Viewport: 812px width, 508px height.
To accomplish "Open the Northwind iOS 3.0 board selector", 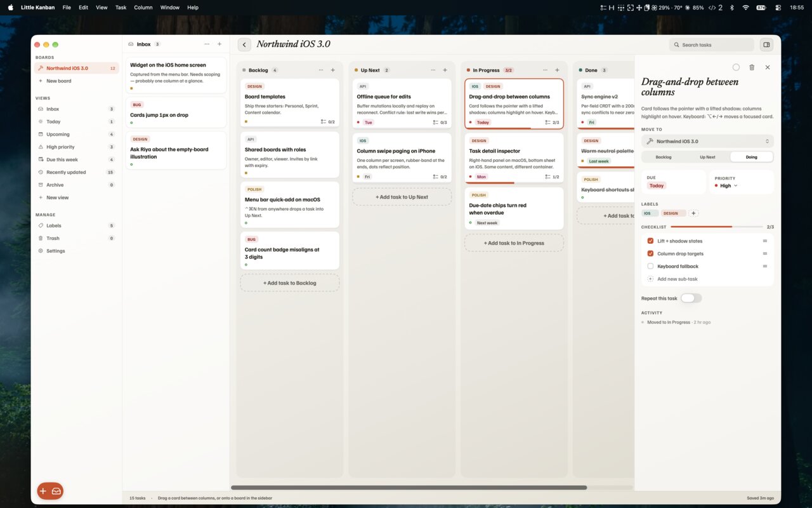I will click(x=707, y=141).
